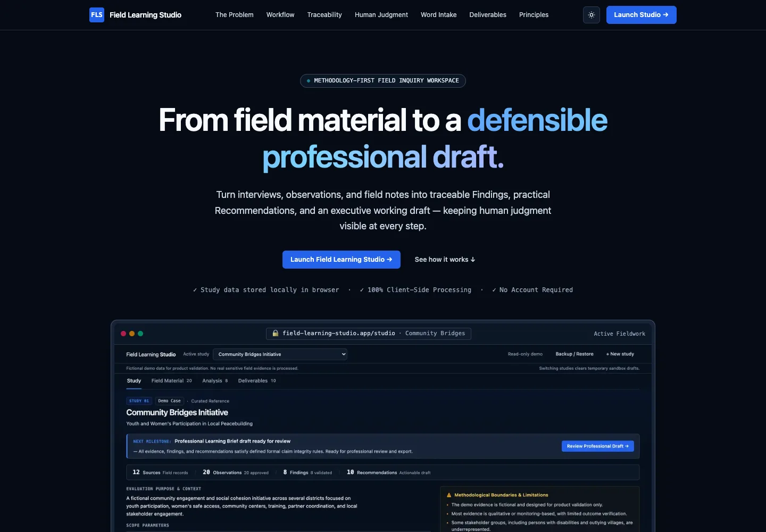Click the field-learning-studio.app/studio address bar
This screenshot has width=766, height=532.
coord(369,334)
